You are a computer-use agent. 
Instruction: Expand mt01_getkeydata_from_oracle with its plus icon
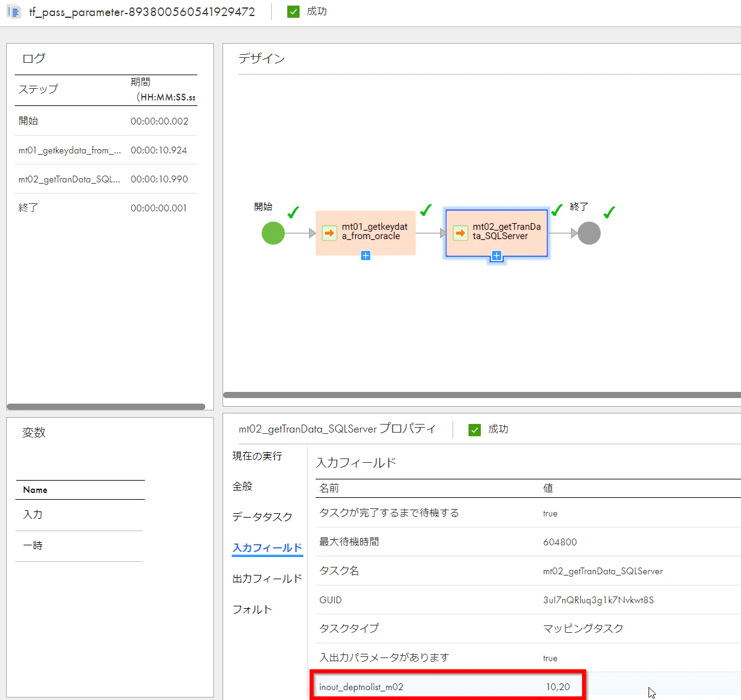[366, 255]
